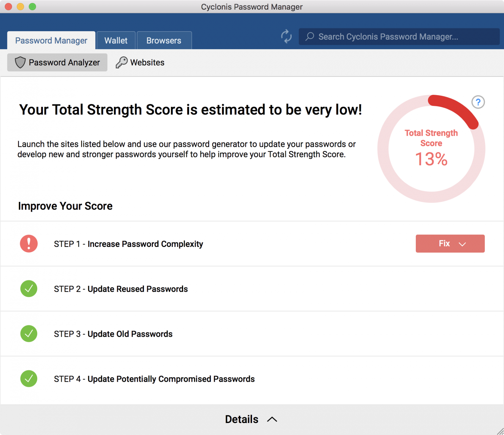Click the green checkmark beside Step 2
The image size is (504, 435).
pyautogui.click(x=29, y=289)
